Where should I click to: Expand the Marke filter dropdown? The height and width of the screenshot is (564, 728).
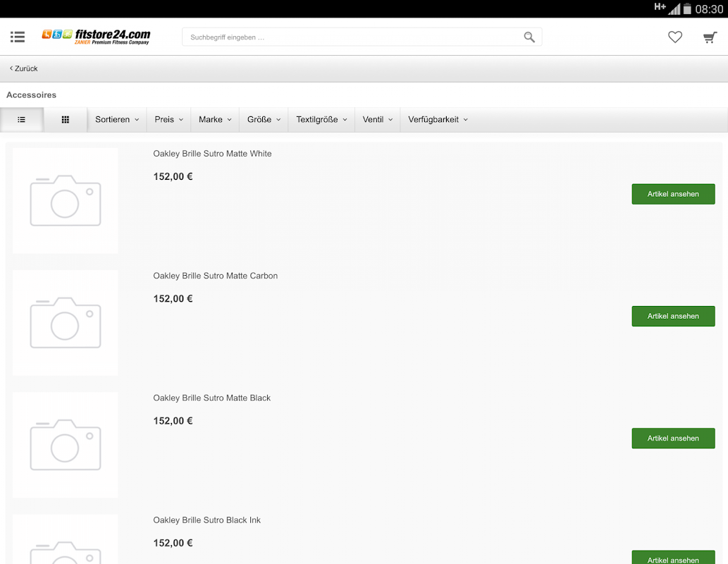(215, 120)
